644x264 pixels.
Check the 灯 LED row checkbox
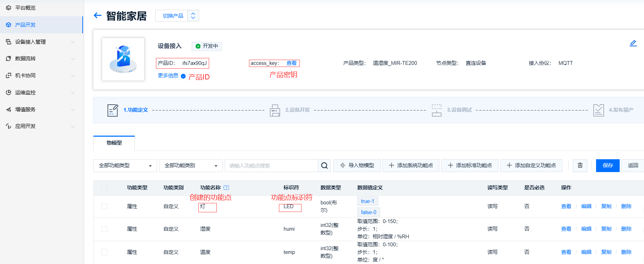pos(104,206)
